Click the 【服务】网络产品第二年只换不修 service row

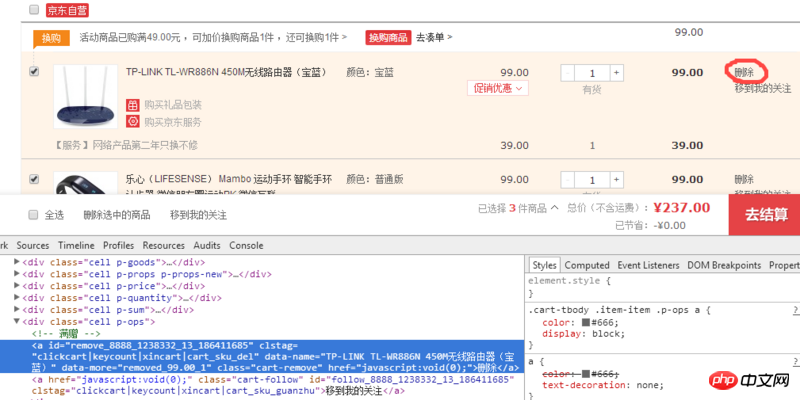pos(126,145)
